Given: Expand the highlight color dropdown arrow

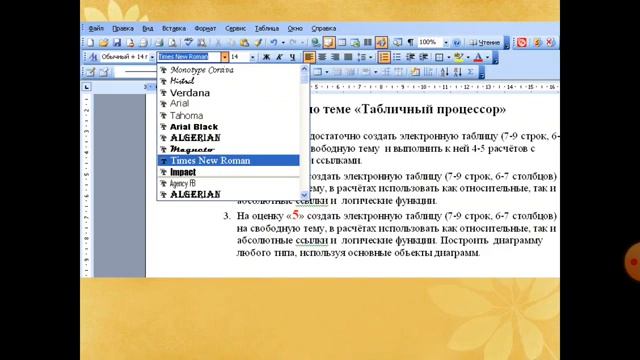Looking at the screenshot, I should 468,57.
